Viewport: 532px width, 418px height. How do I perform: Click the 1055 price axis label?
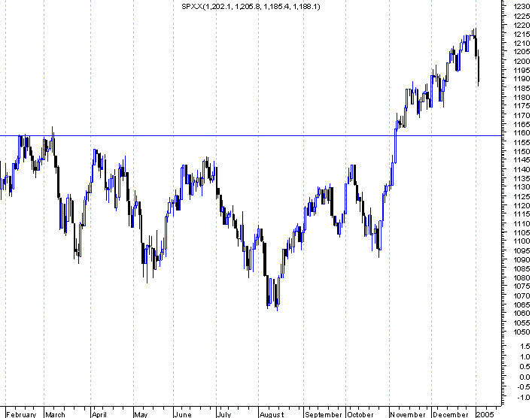(x=521, y=323)
